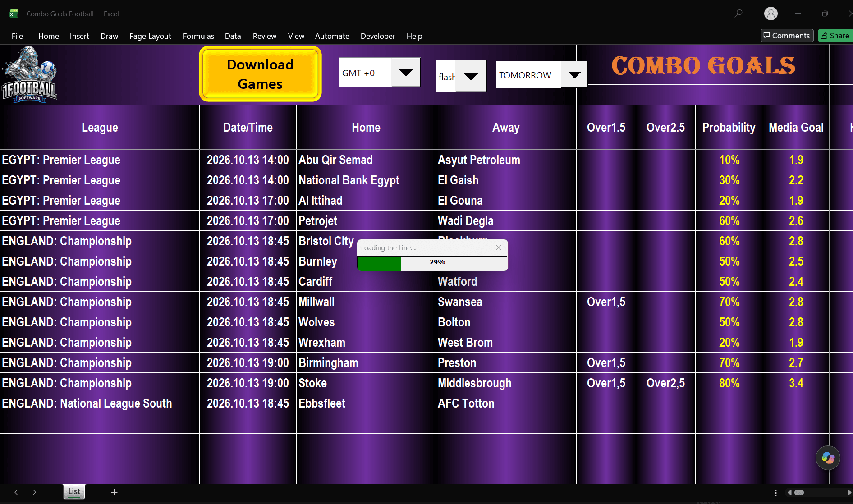The height and width of the screenshot is (504, 853).
Task: Select the Probability column header
Action: coord(729,128)
